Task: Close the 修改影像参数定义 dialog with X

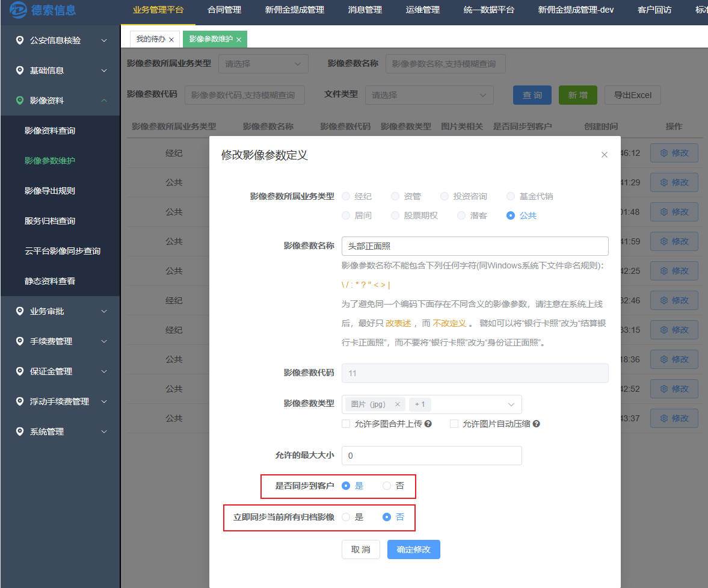Action: click(604, 155)
